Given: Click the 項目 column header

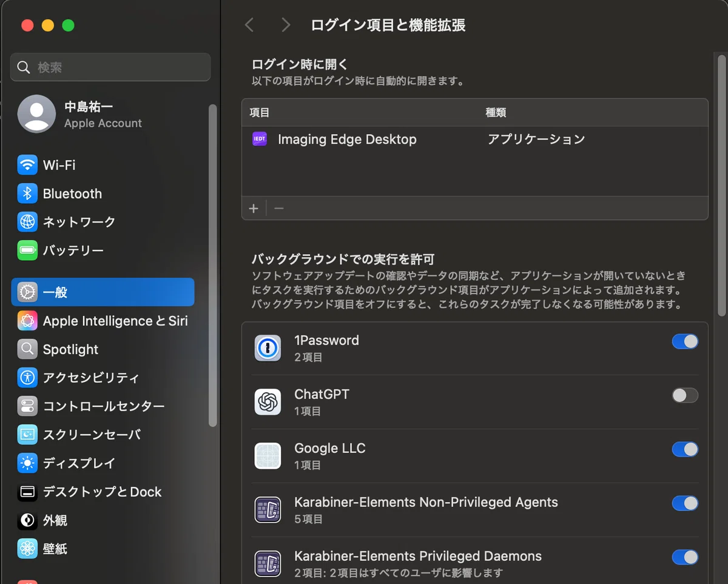Looking at the screenshot, I should point(260,113).
